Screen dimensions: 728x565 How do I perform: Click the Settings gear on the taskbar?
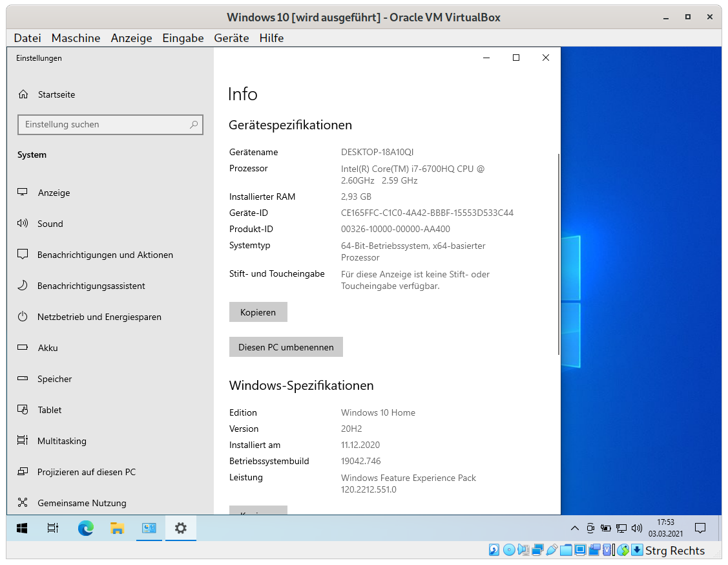point(181,528)
